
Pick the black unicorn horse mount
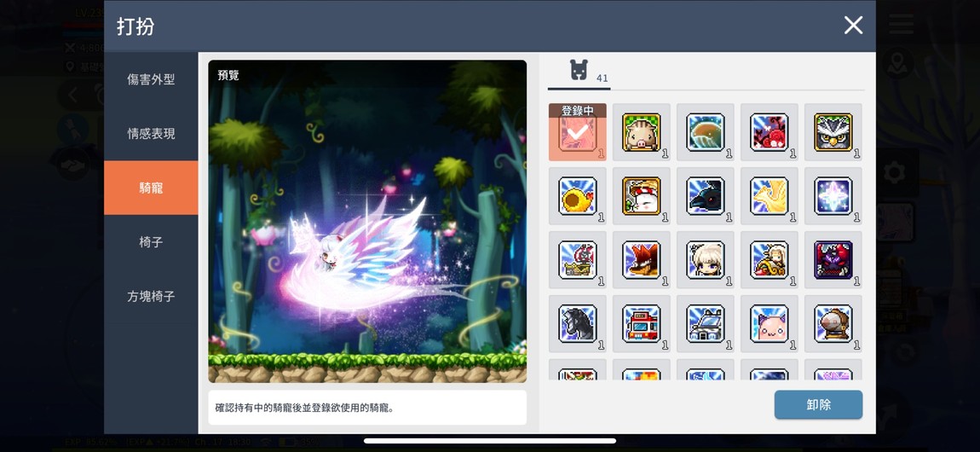[x=578, y=324]
